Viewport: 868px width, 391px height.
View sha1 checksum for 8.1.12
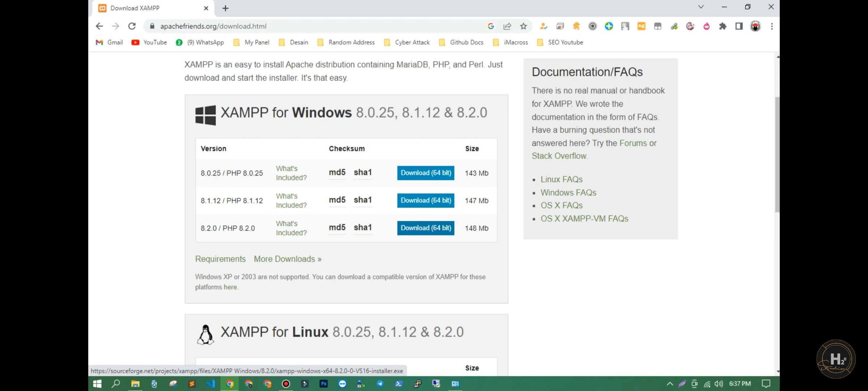point(363,200)
